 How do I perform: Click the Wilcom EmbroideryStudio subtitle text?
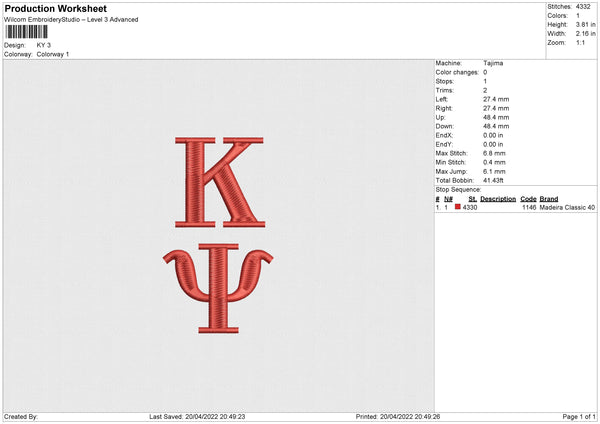(x=71, y=20)
